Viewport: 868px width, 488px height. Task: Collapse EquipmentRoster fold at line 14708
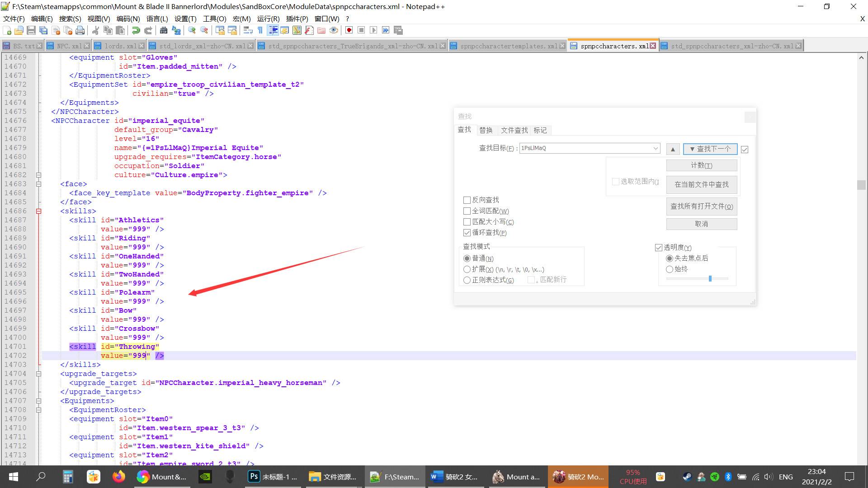click(x=39, y=410)
